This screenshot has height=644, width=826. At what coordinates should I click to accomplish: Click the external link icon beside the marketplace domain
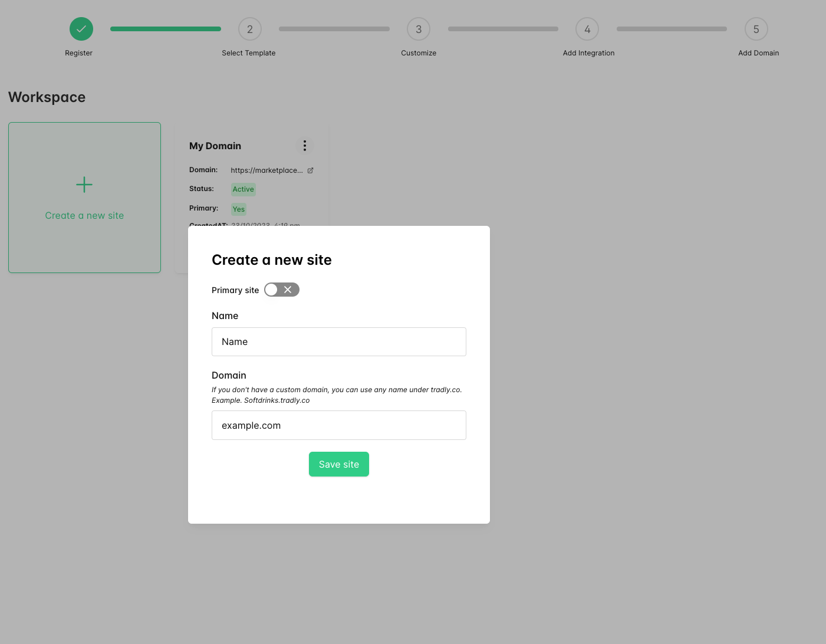point(310,170)
